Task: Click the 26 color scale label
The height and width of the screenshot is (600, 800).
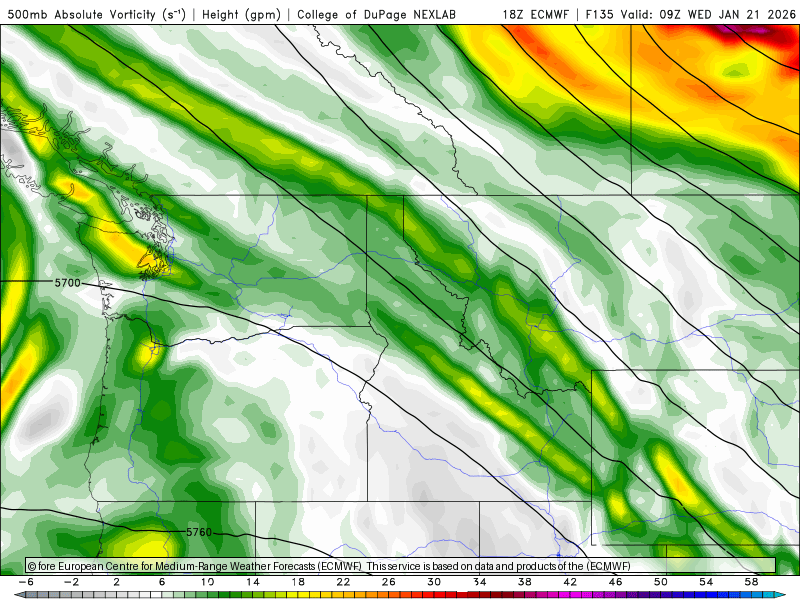Action: click(389, 582)
